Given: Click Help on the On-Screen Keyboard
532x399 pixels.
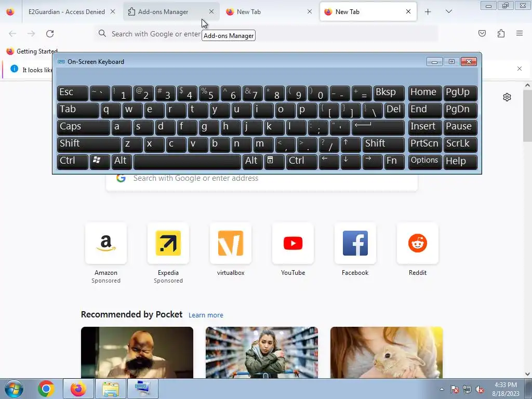Looking at the screenshot, I should coord(460,162).
